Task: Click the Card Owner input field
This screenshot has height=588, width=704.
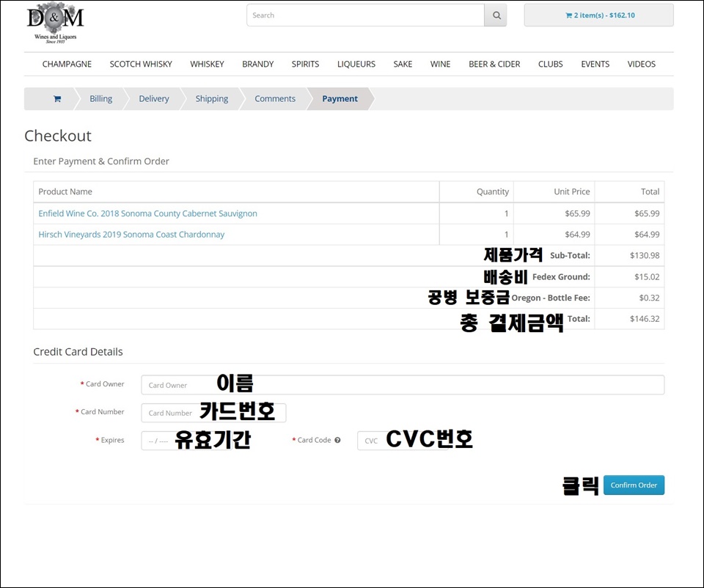Action: point(403,385)
